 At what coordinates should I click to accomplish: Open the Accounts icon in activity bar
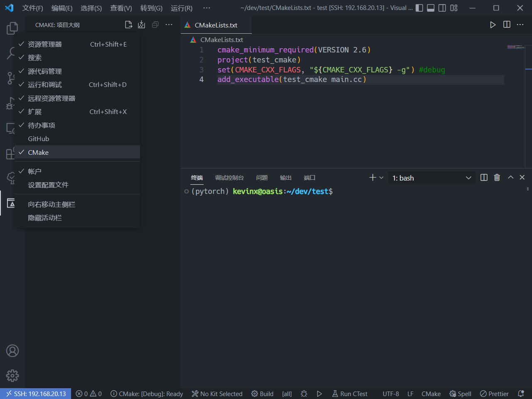pyautogui.click(x=12, y=351)
